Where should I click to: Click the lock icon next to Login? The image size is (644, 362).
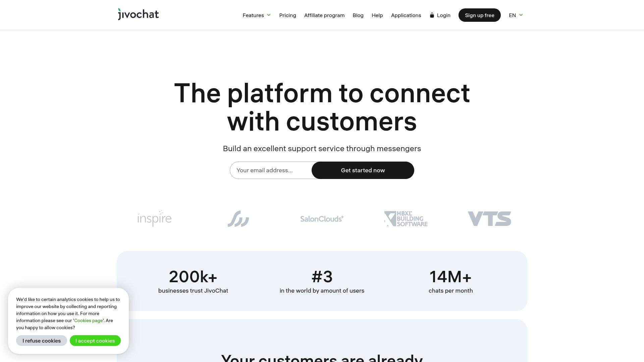pos(432,15)
